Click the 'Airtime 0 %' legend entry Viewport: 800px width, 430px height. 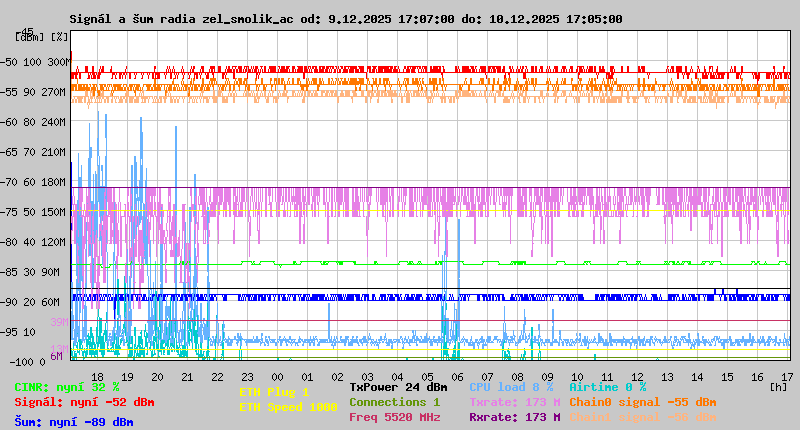(608, 387)
